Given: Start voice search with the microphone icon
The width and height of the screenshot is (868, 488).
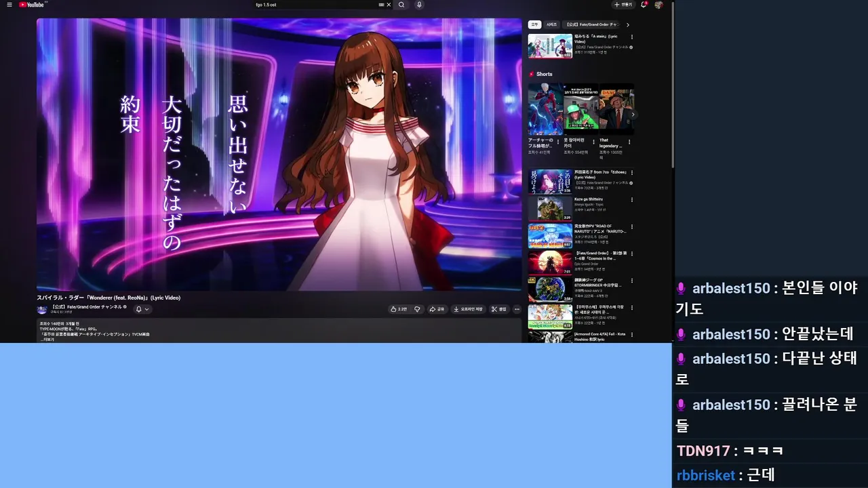Looking at the screenshot, I should (x=419, y=5).
